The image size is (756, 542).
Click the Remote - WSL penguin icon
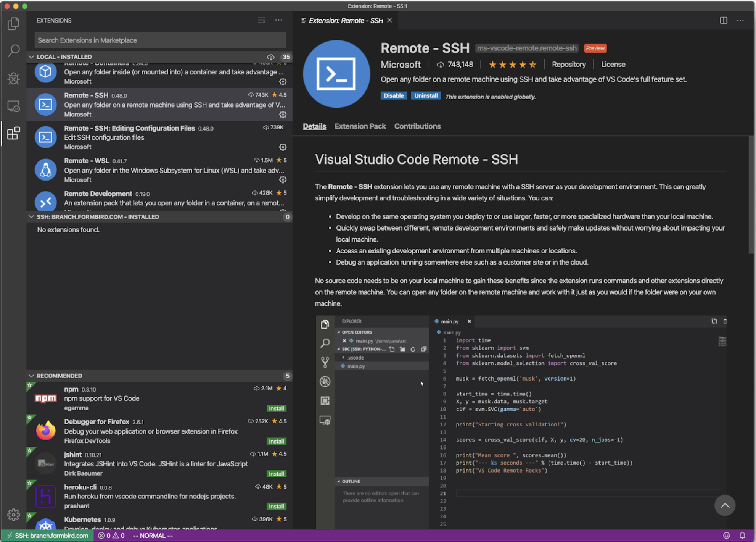46,169
